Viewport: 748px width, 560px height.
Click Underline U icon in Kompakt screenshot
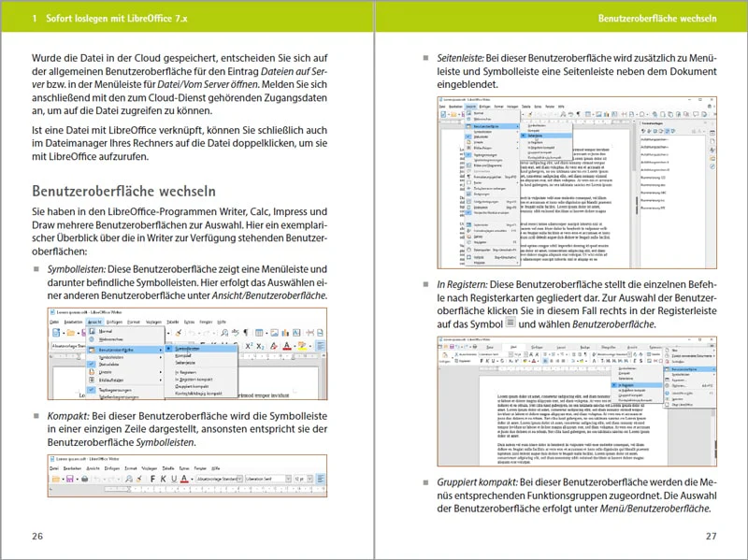point(174,479)
